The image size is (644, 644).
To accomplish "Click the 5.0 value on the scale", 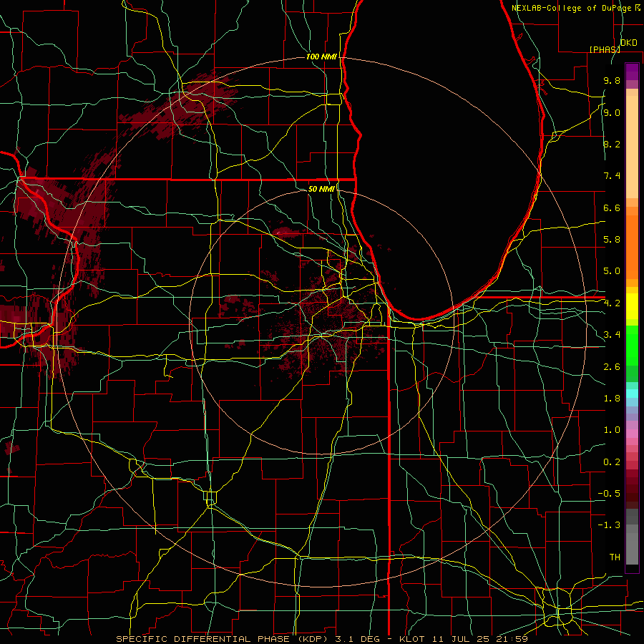I will (612, 271).
